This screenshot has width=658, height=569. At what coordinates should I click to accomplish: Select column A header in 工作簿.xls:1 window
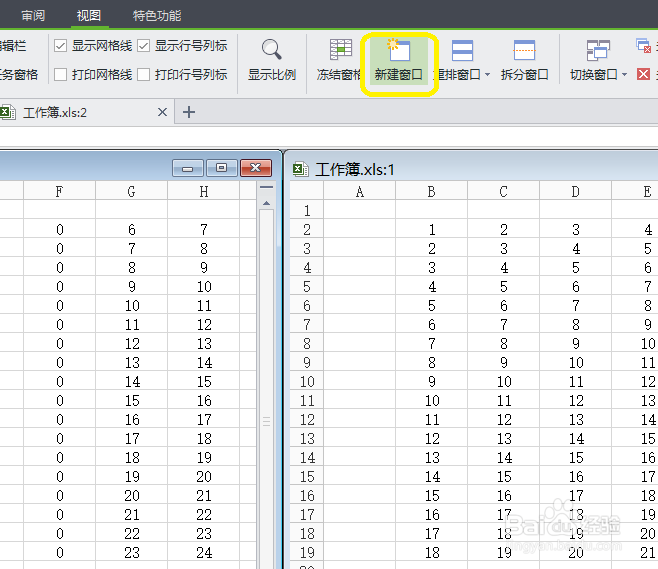pyautogui.click(x=359, y=191)
